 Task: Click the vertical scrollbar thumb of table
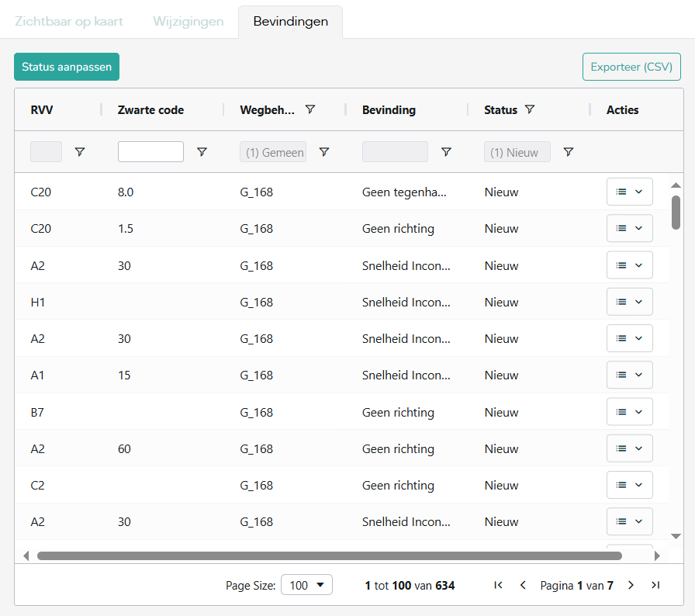[676, 213]
